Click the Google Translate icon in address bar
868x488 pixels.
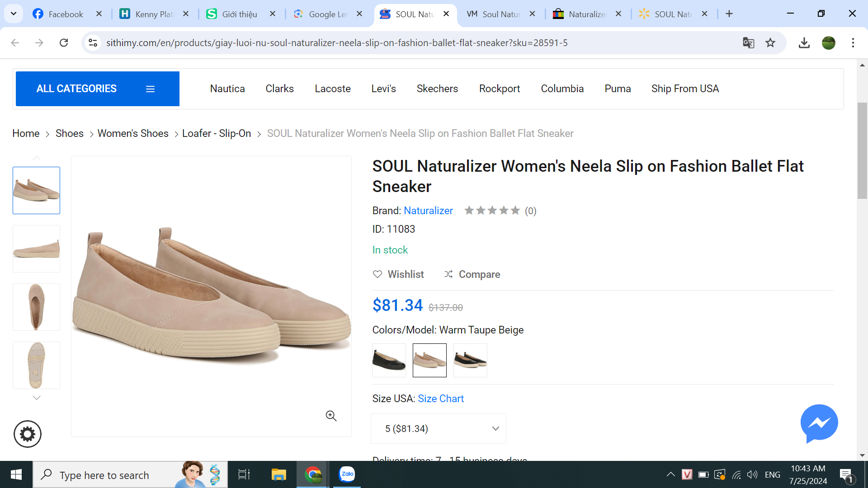(x=748, y=43)
